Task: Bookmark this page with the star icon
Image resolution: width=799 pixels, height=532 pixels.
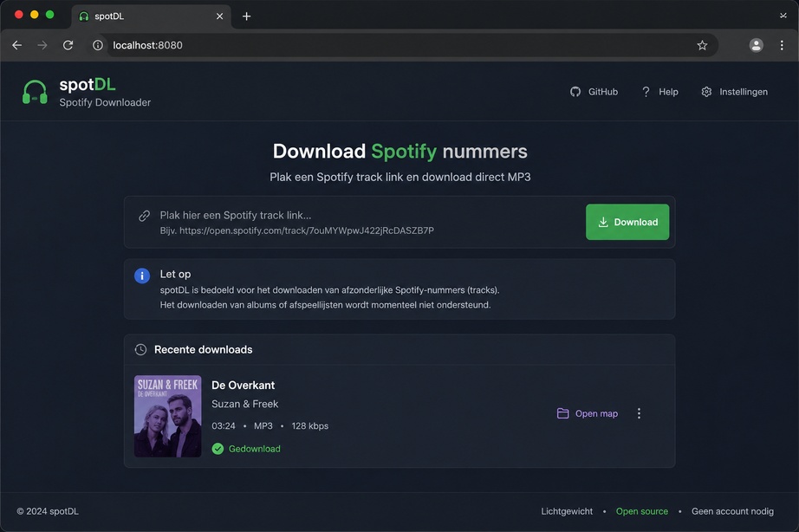Action: tap(702, 45)
